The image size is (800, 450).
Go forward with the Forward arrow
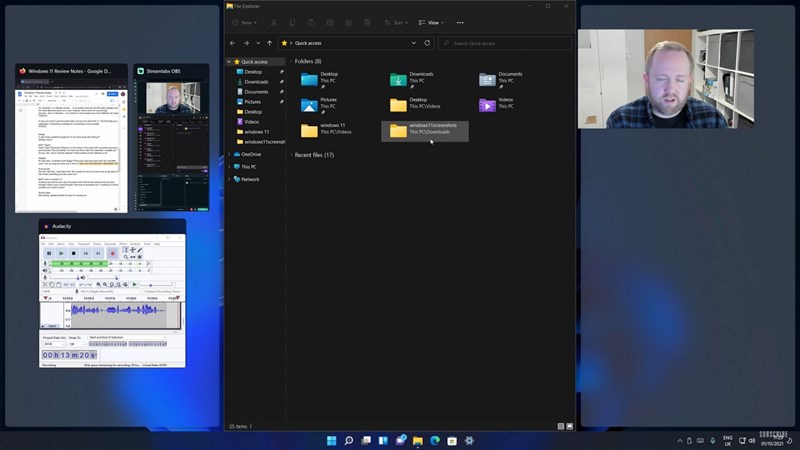[x=246, y=43]
